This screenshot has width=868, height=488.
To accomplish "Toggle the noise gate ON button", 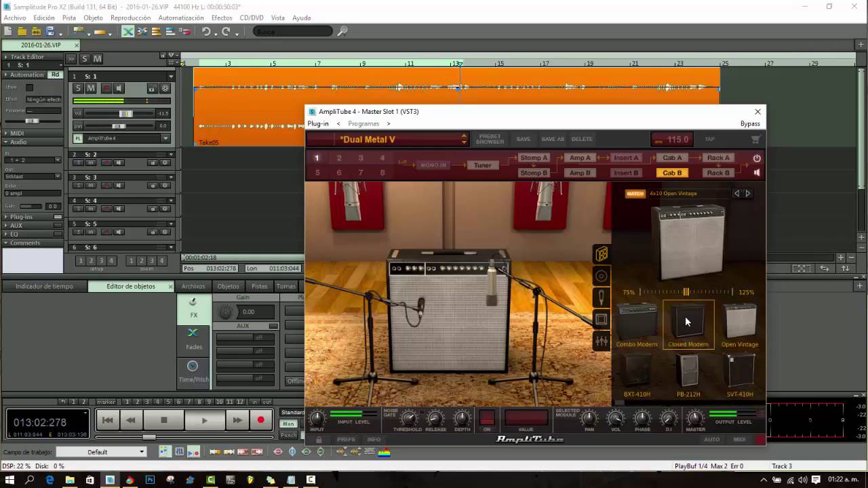I will coord(487,418).
